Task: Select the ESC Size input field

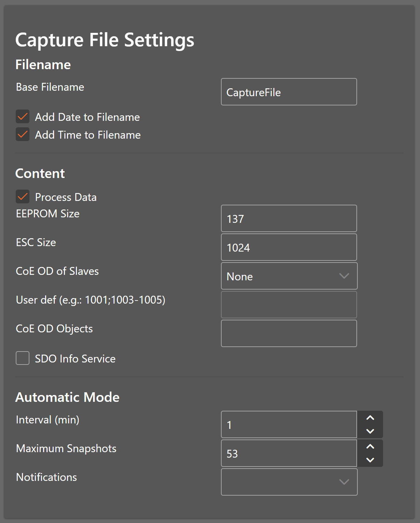Action: (x=289, y=247)
